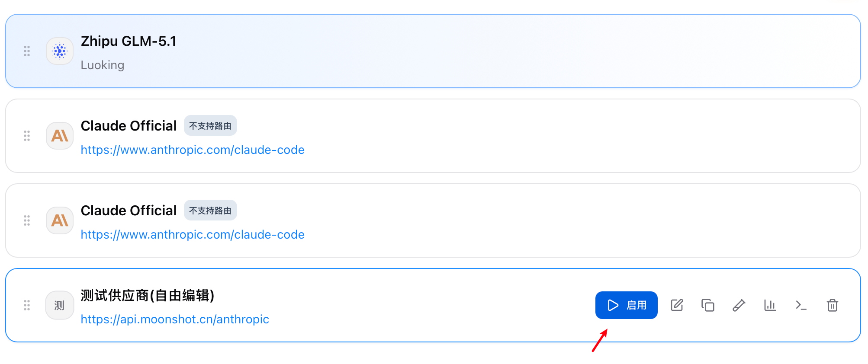Click the 测 avatar icon
This screenshot has height=364, width=868.
click(x=60, y=305)
